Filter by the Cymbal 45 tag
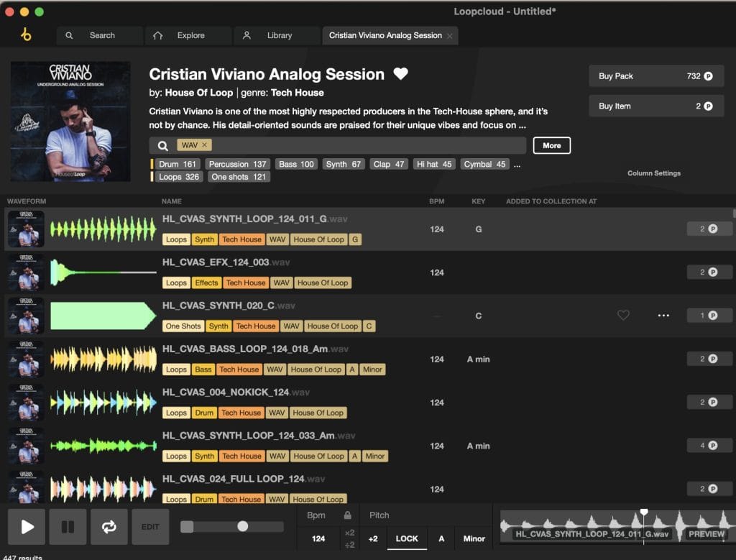The width and height of the screenshot is (736, 560). point(485,164)
